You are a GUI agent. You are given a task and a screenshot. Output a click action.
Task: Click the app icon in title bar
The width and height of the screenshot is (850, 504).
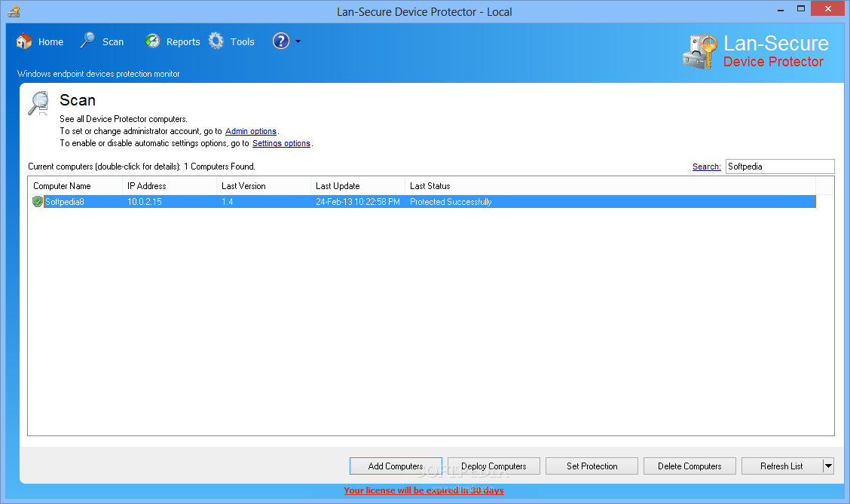(x=14, y=11)
